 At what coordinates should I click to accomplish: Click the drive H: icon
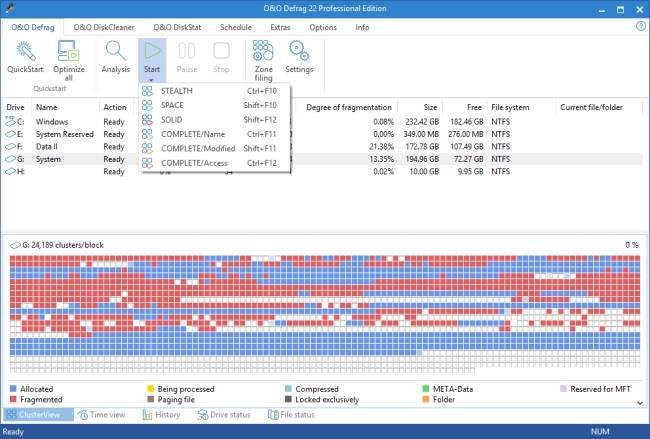[10, 172]
